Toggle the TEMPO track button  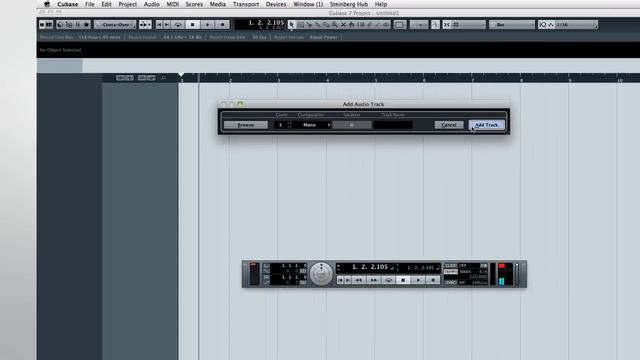[451, 271]
